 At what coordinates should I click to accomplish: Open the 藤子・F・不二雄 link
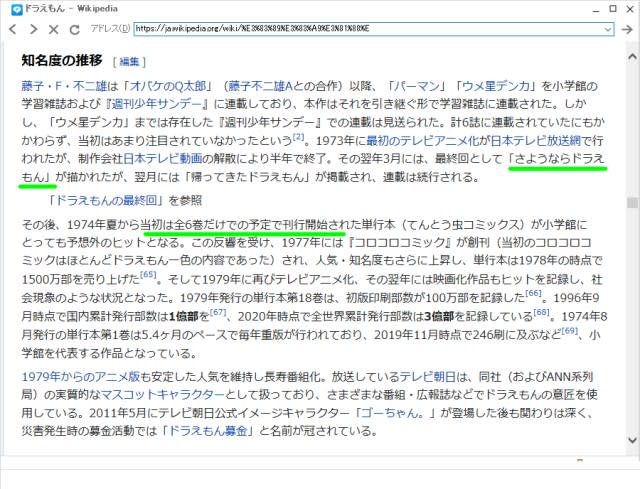coord(64,86)
